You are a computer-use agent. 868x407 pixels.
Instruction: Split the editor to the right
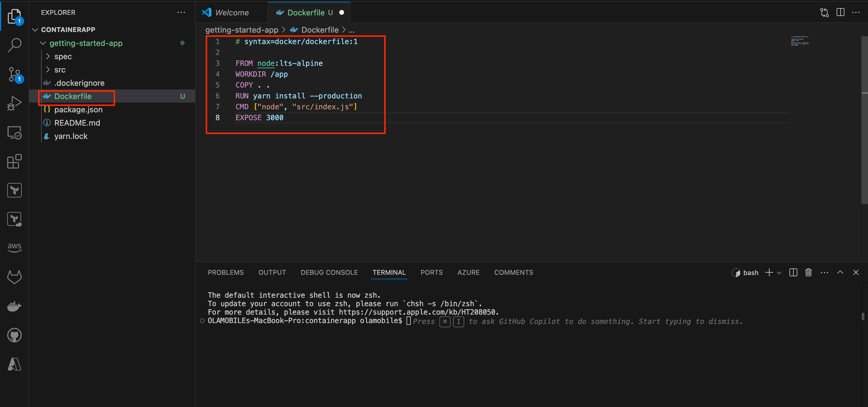pyautogui.click(x=841, y=12)
